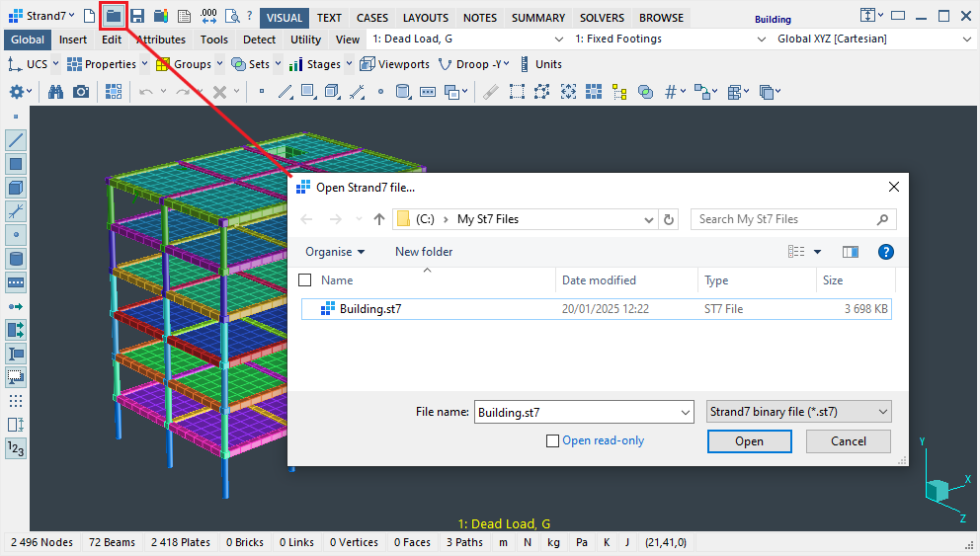Screen dimensions: 980x556
Task: Click the entity display grid icon
Action: point(114,93)
